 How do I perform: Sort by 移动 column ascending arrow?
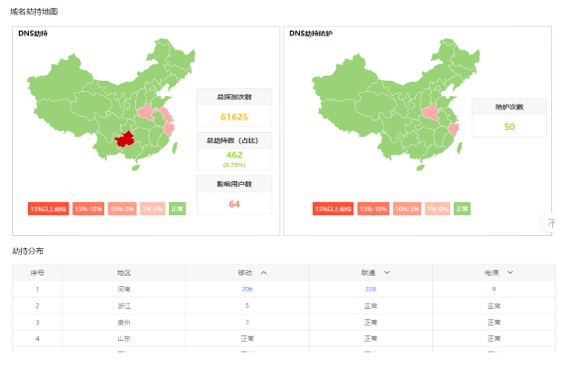point(264,273)
